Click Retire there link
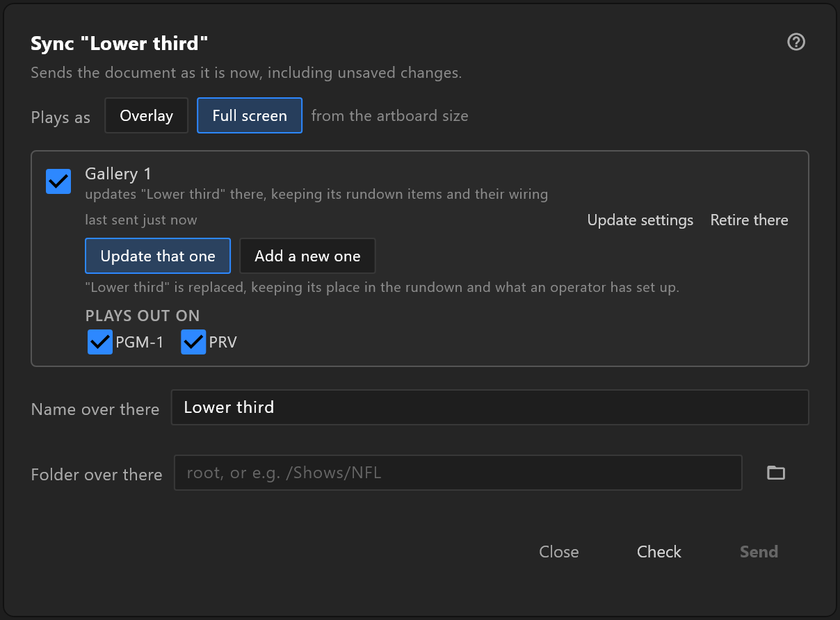This screenshot has width=840, height=620. pos(750,220)
